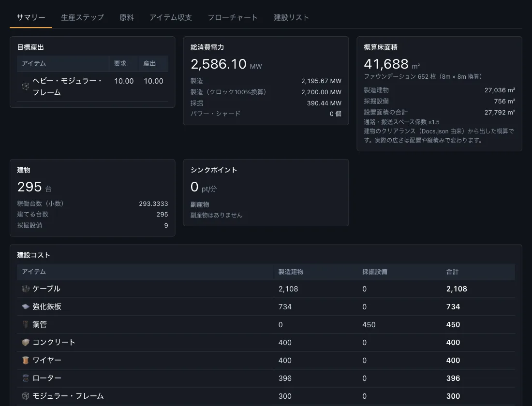
Task: Click the 要求 column header
Action: coord(120,63)
